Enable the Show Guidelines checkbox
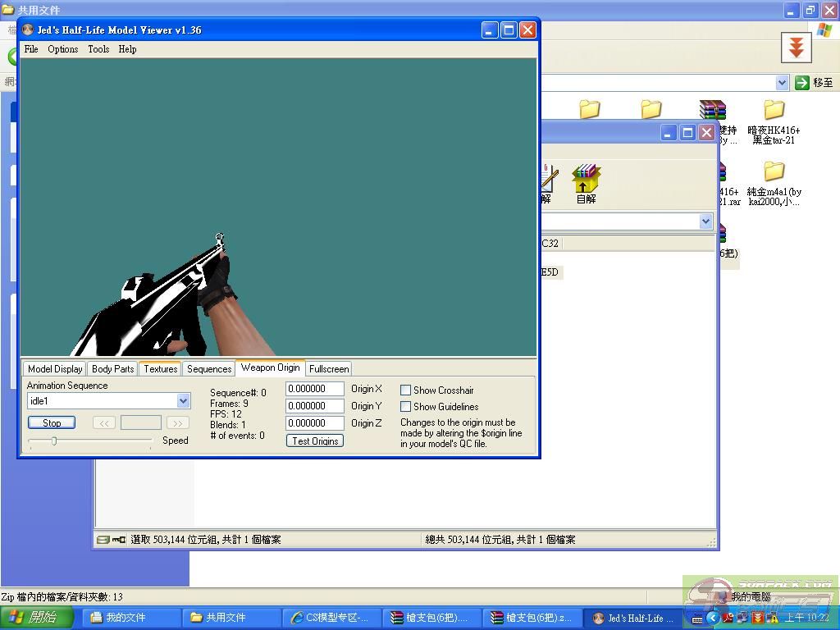840x630 pixels. [405, 407]
